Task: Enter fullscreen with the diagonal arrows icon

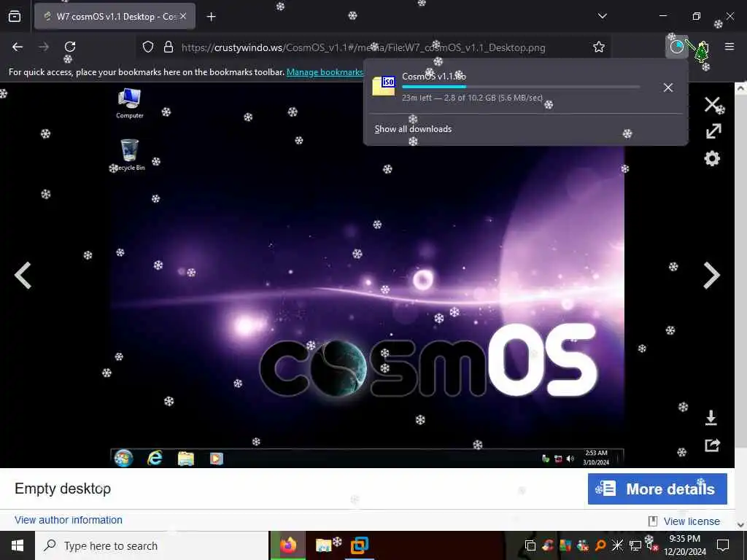Action: point(713,131)
